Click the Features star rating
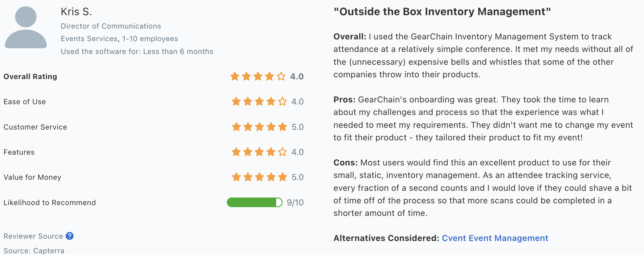Screen dimensions: 644x255 point(259,152)
